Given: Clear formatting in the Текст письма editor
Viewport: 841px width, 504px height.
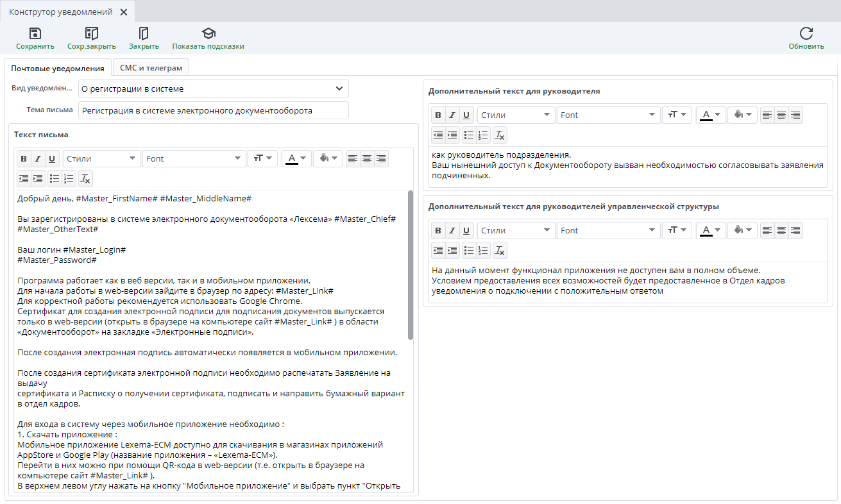Looking at the screenshot, I should pyautogui.click(x=86, y=179).
